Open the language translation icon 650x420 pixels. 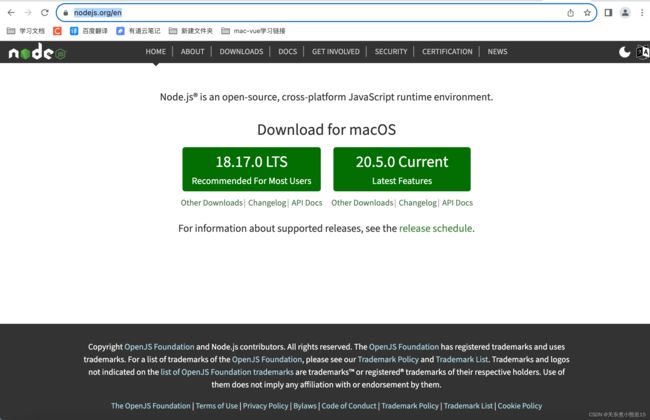643,52
